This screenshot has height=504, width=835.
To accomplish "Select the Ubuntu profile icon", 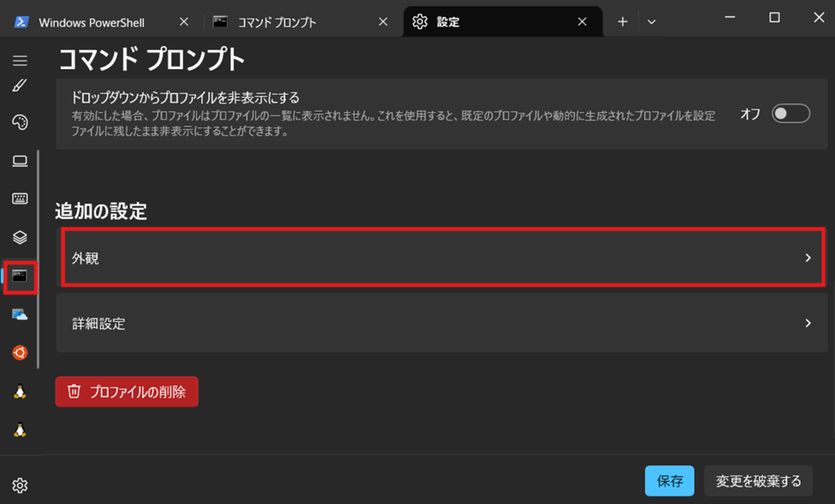I will point(20,353).
